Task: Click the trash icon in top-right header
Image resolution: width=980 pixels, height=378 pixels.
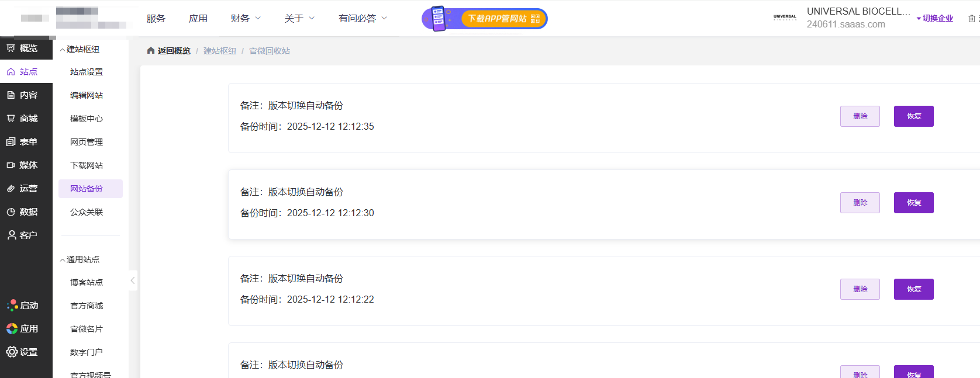Action: point(971,19)
